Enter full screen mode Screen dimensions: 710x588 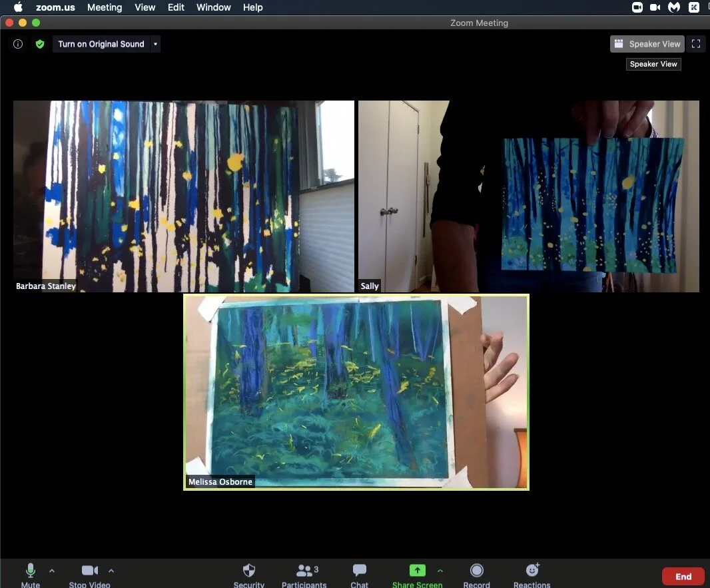coord(695,44)
